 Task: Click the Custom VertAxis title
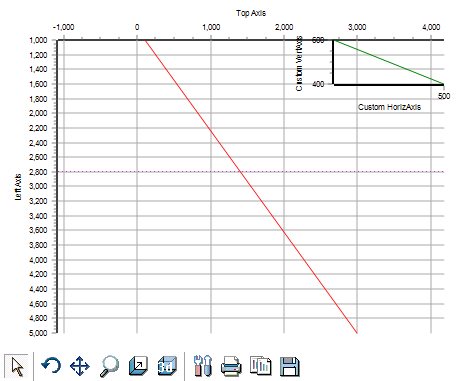[x=299, y=63]
